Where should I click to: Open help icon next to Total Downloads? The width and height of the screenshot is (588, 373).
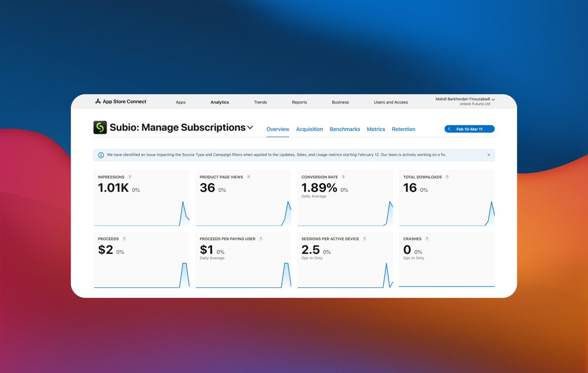click(447, 177)
